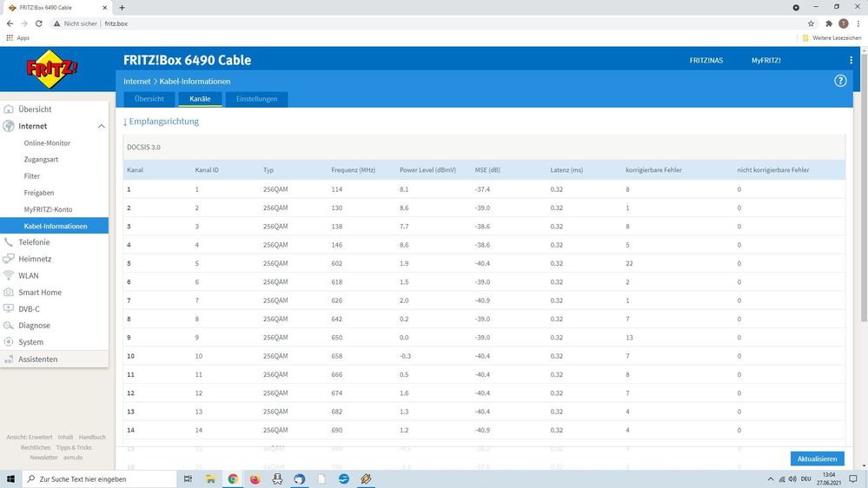This screenshot has width=868, height=488.
Task: Open Online-Monitor in the sidebar
Action: pos(47,142)
